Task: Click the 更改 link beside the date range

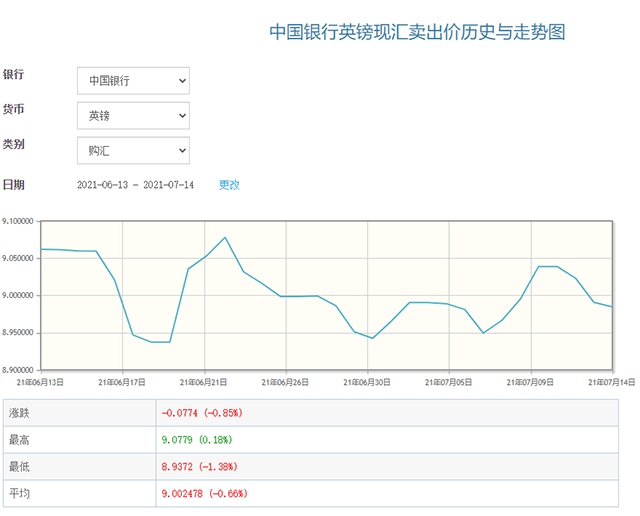Action: point(229,185)
